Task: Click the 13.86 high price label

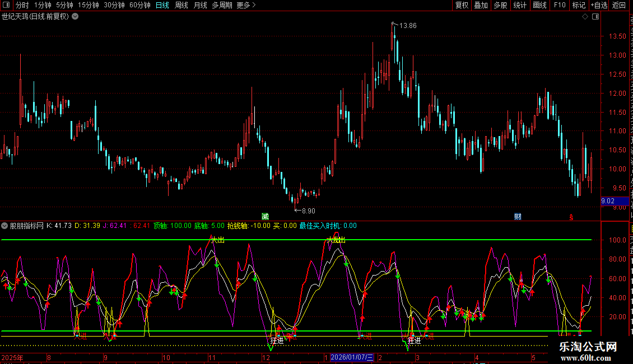Action: [x=408, y=25]
